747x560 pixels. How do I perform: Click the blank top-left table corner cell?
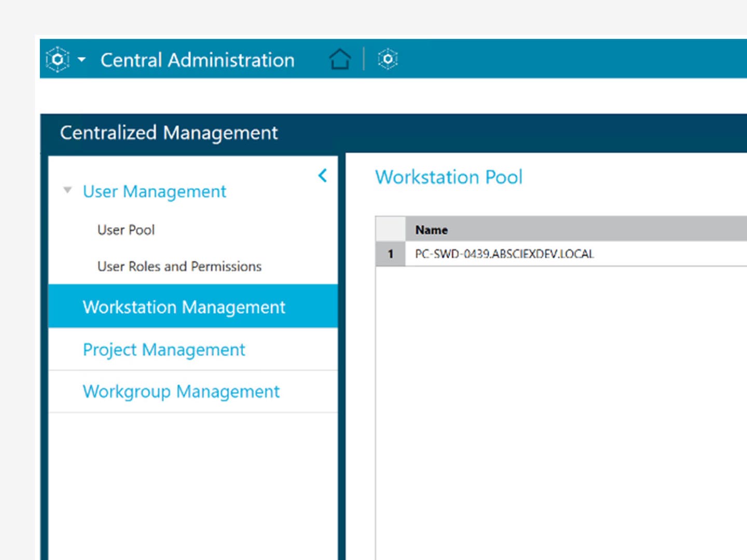(x=391, y=229)
